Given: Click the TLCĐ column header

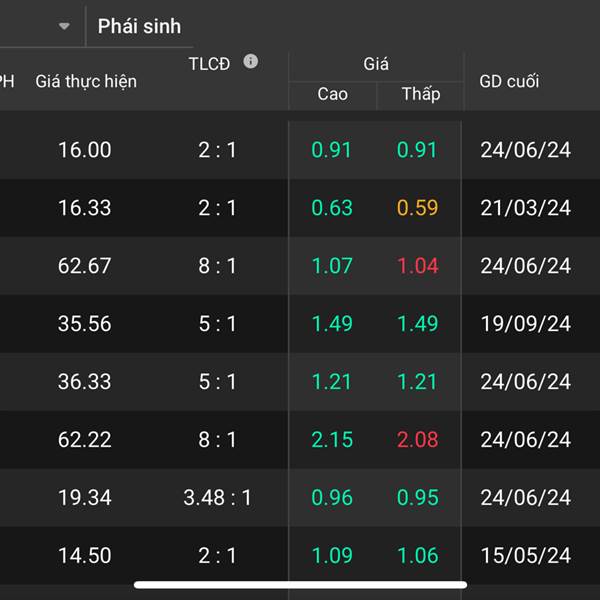Looking at the screenshot, I should click(209, 64).
